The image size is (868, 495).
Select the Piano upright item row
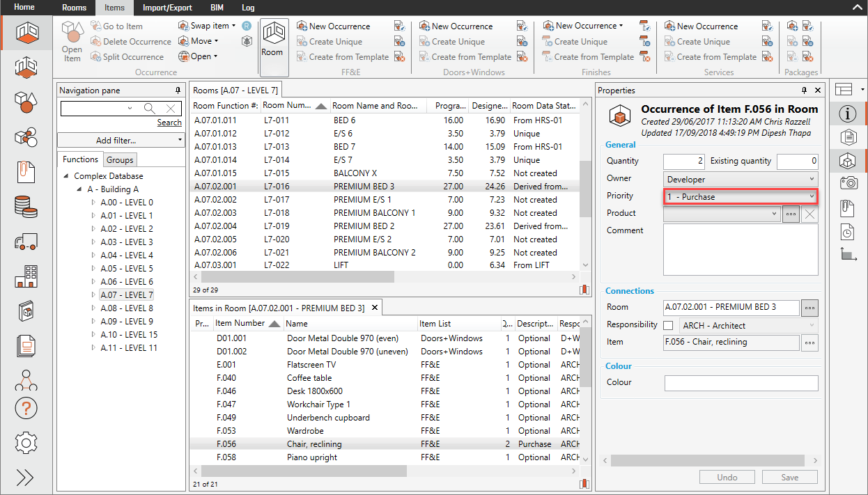click(x=311, y=457)
